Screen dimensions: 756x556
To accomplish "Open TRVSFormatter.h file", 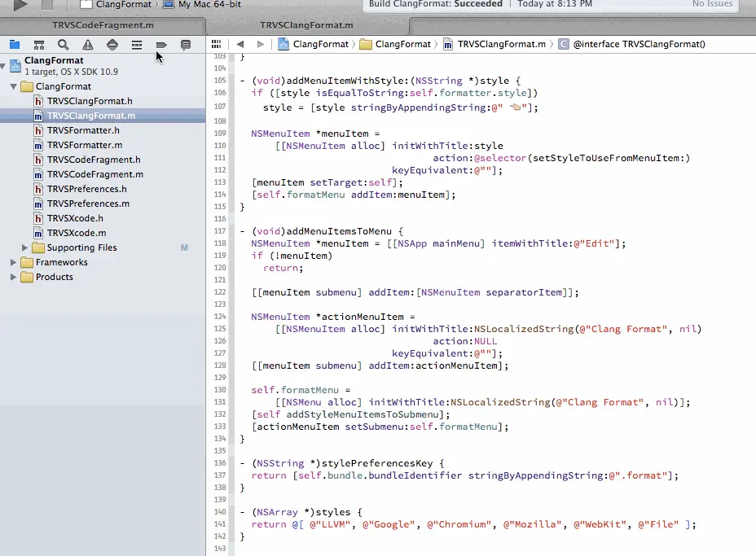I will 83,130.
